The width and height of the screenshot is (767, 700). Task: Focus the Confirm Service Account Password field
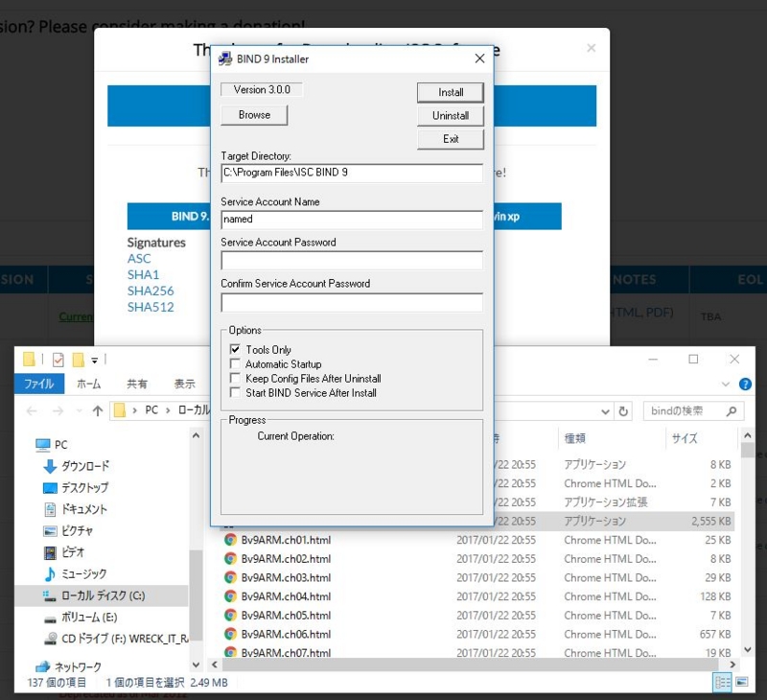click(x=352, y=302)
